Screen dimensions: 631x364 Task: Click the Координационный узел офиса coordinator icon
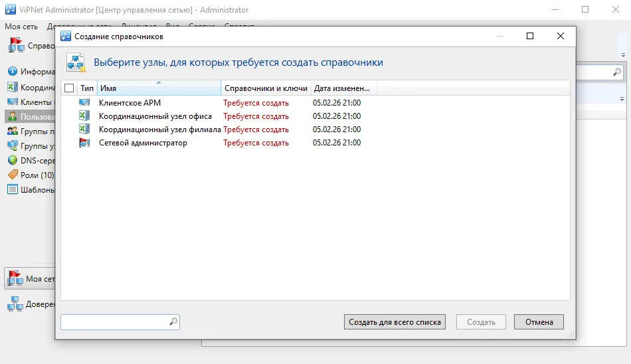tap(84, 116)
